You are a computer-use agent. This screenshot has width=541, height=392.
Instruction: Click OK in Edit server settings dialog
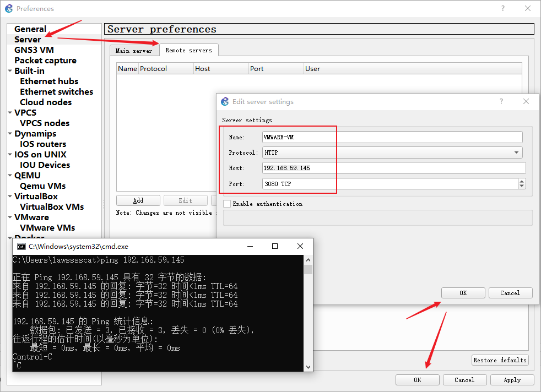coord(463,293)
